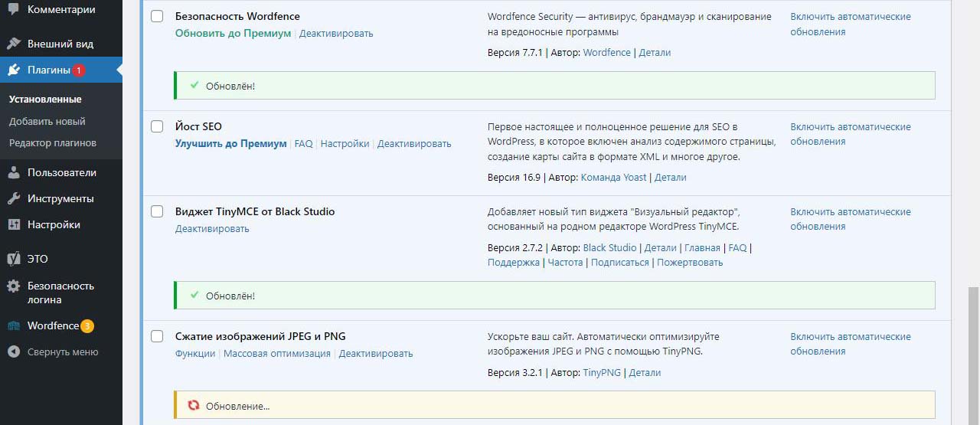Check the Виджет TinyMCE plugin checkbox
The height and width of the screenshot is (425, 980).
(x=157, y=211)
